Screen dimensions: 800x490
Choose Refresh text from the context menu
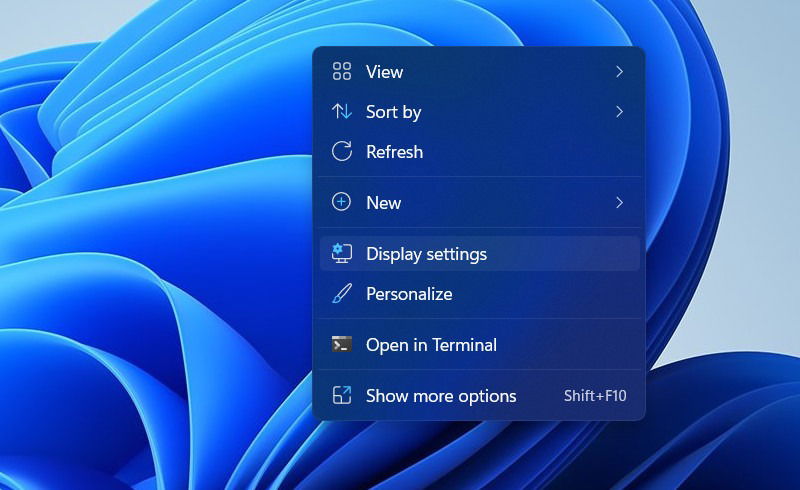pyautogui.click(x=394, y=152)
